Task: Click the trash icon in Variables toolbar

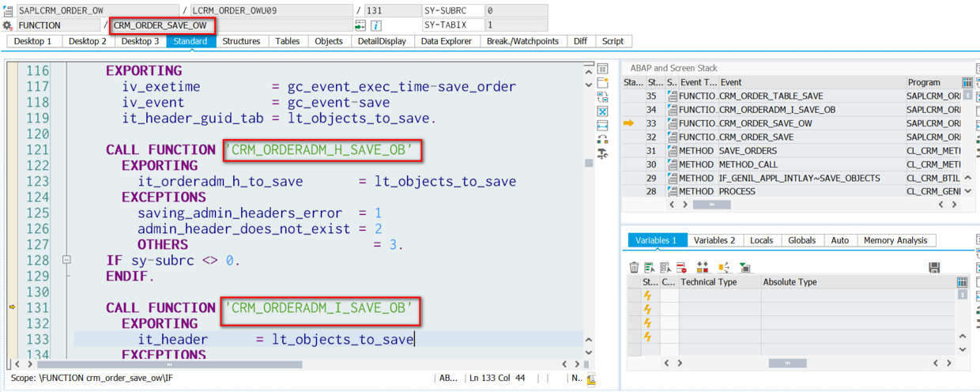Action: click(x=634, y=268)
